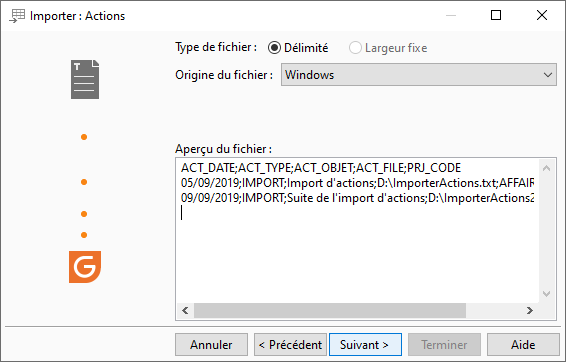This screenshot has width=566, height=362.
Task: Click the text file document icon
Action: (x=85, y=79)
